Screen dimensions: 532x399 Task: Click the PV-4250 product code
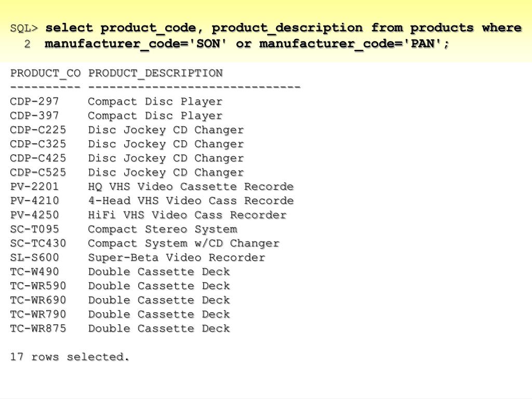tap(35, 215)
